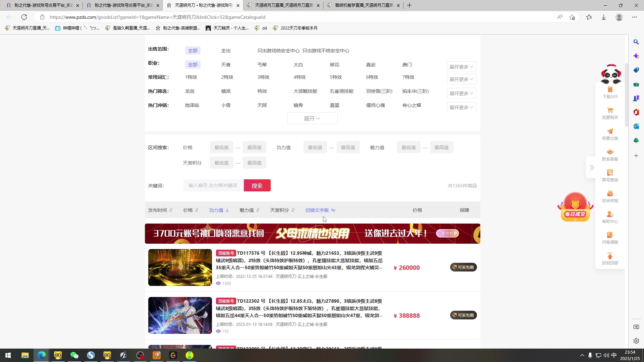This screenshot has height=362, width=644.
Task: Expand more options in 职业 row
Action: pyautogui.click(x=462, y=67)
